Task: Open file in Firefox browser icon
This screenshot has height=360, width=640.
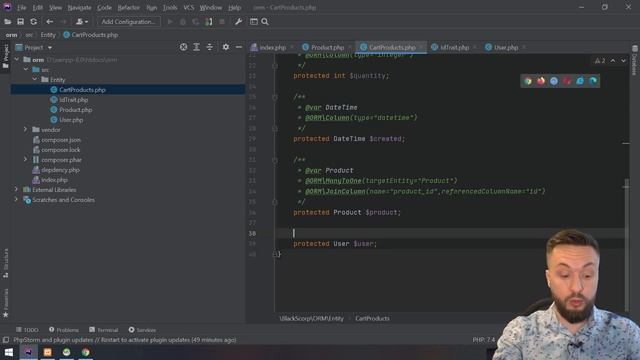Action: [541, 81]
